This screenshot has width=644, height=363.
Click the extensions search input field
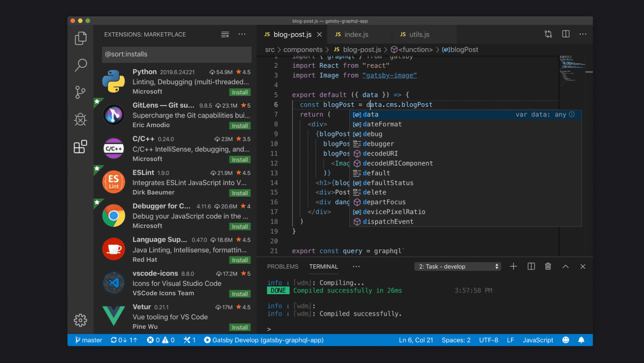pyautogui.click(x=176, y=54)
